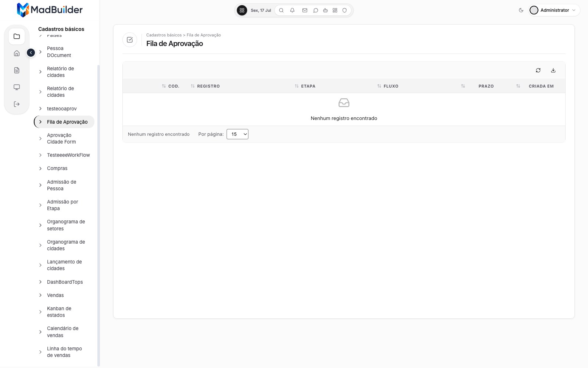Expand the Vendas chevron

(40, 295)
